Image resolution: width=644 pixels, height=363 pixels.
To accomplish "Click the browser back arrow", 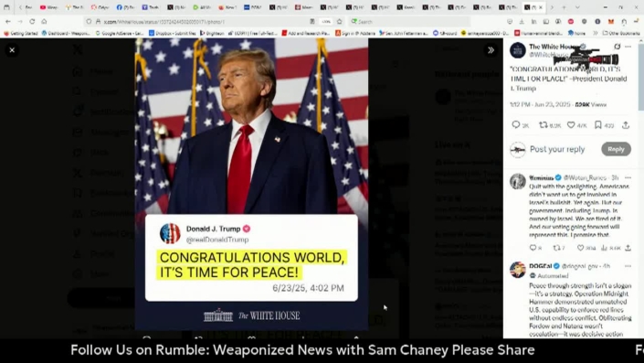I will click(8, 21).
